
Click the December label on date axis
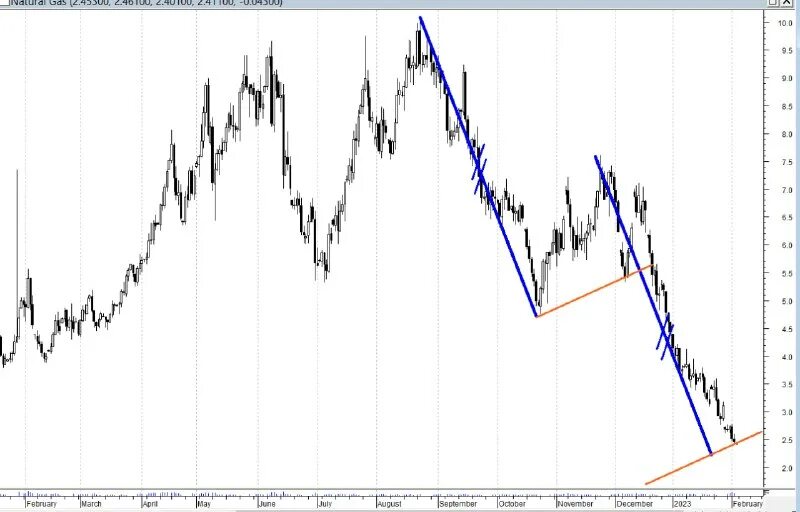(634, 504)
